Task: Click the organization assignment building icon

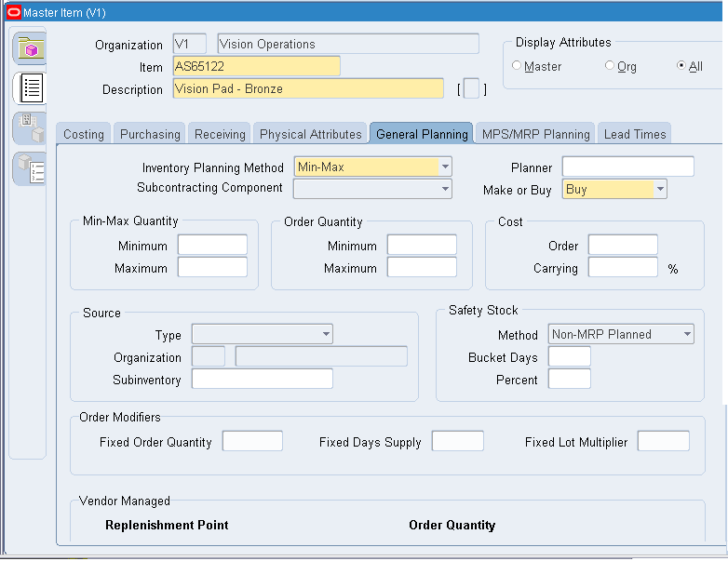Action: [x=31, y=127]
